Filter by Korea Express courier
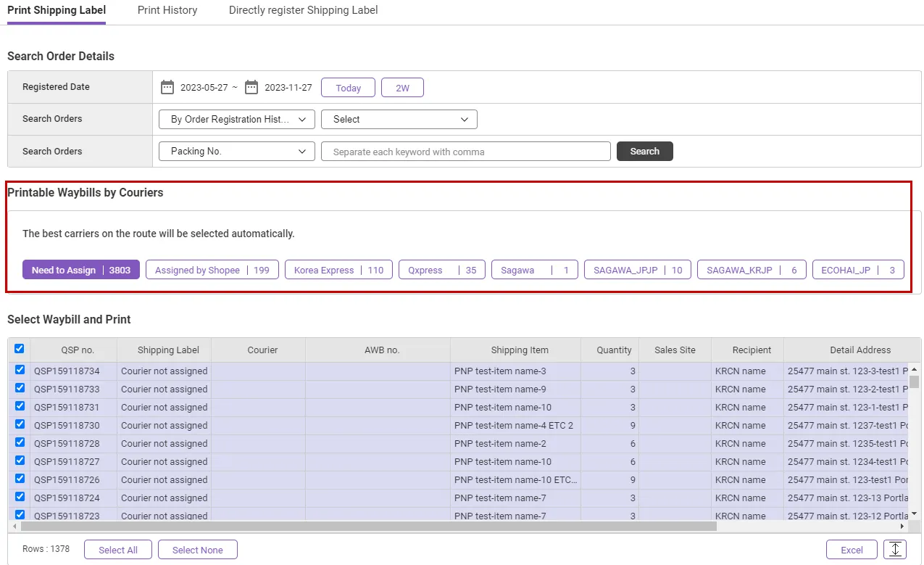 click(x=338, y=270)
